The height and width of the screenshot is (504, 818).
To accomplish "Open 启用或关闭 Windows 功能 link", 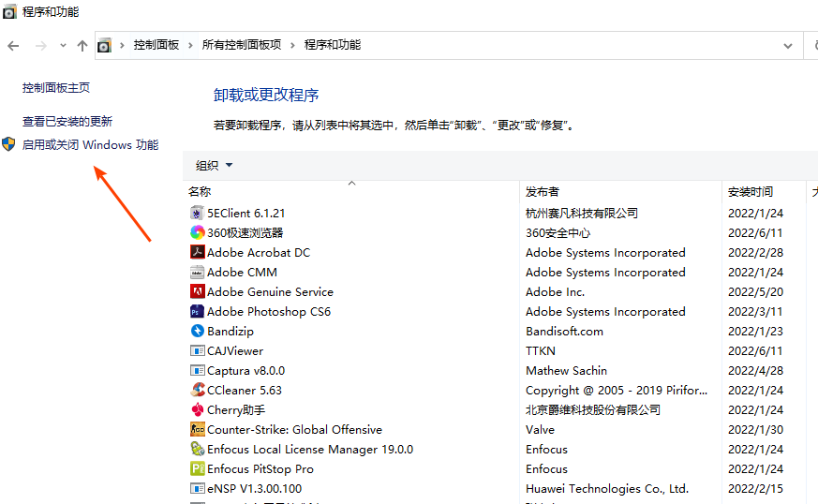I will pyautogui.click(x=90, y=144).
